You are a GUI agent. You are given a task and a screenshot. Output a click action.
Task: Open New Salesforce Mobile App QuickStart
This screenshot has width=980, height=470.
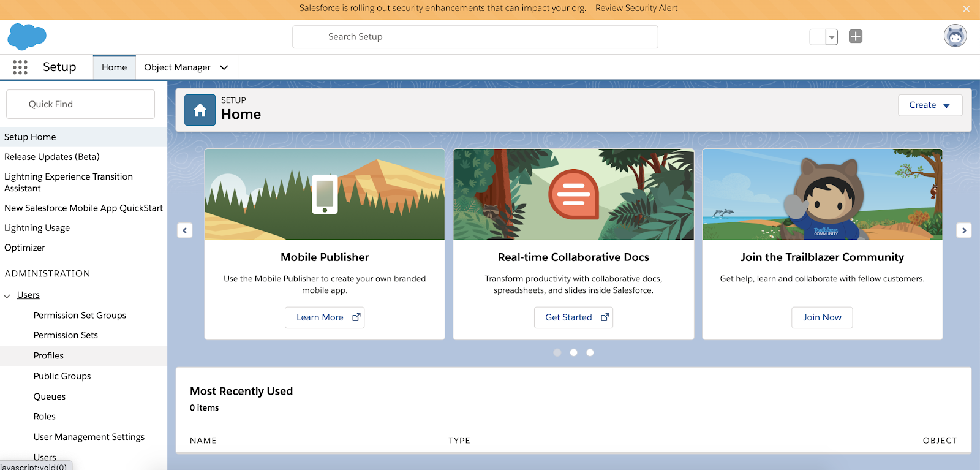83,208
